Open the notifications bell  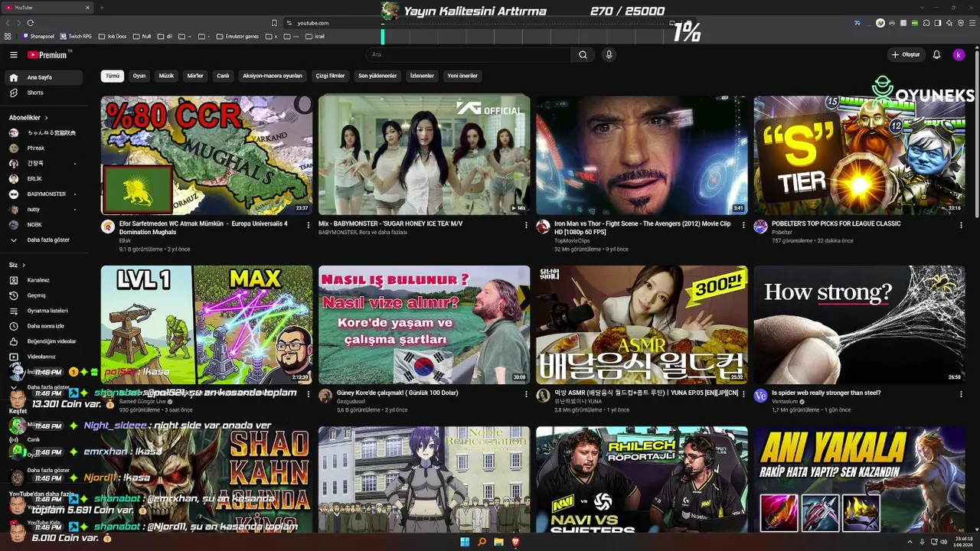936,54
